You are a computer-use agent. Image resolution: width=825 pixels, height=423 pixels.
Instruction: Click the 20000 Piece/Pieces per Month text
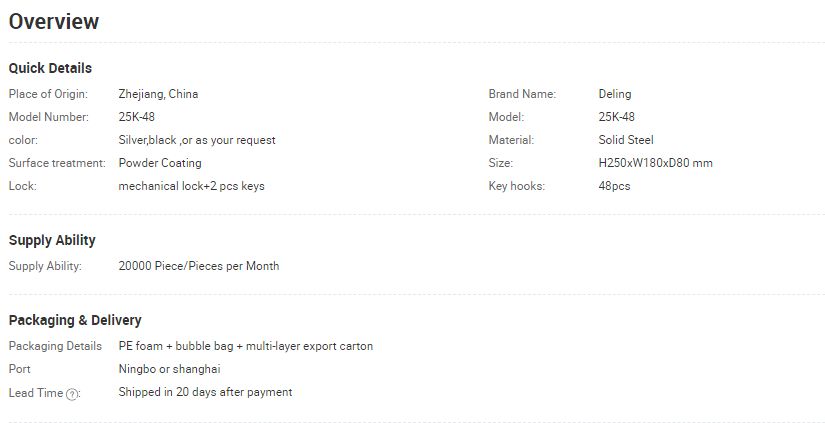click(199, 266)
